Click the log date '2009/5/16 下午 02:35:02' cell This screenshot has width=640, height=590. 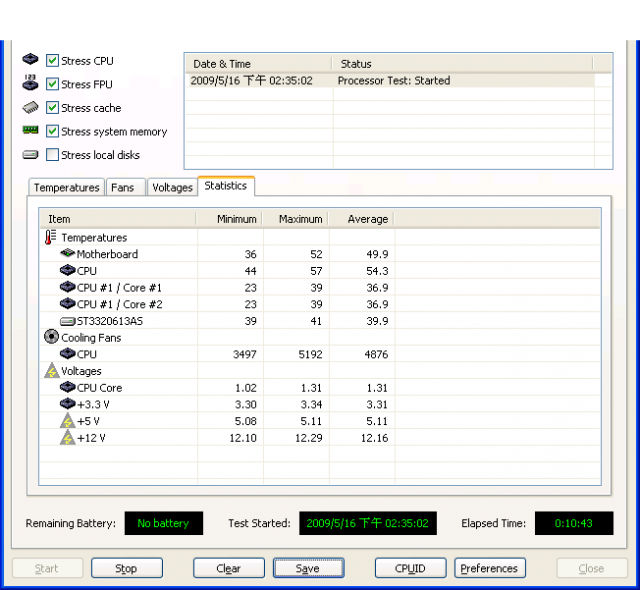click(251, 80)
